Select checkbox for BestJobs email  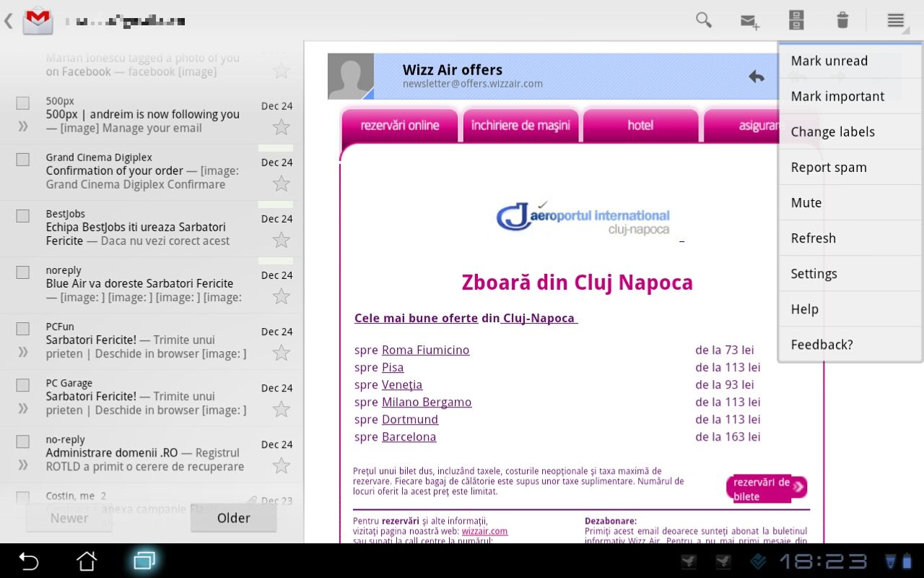[x=23, y=215]
